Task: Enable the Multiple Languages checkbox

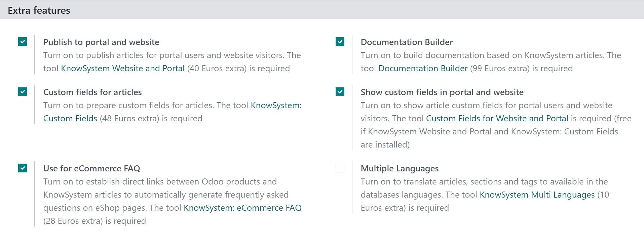Action: point(340,168)
